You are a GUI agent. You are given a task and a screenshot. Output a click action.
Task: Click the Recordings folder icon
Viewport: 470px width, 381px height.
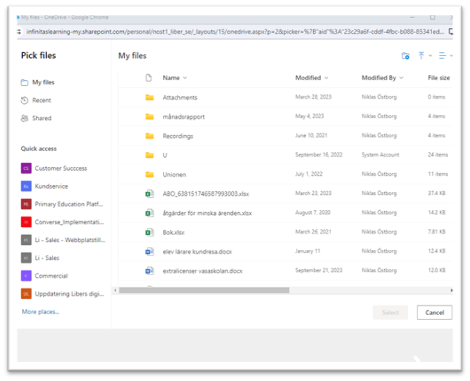pos(150,136)
